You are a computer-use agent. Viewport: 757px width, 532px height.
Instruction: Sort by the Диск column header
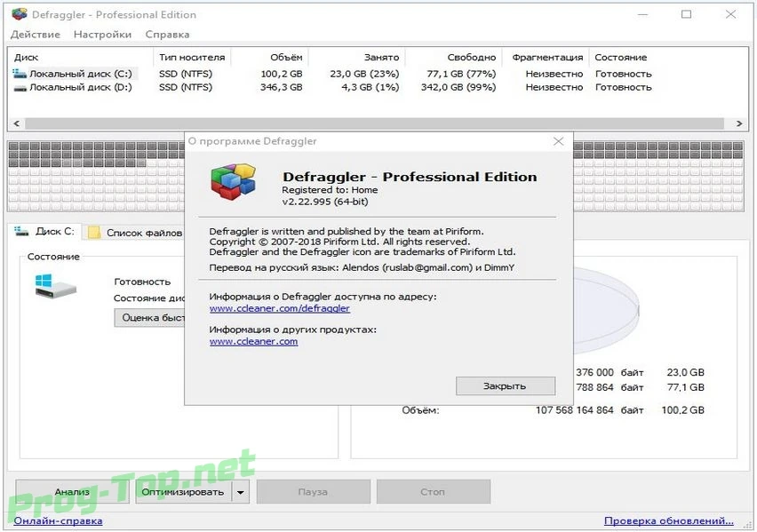pos(81,58)
